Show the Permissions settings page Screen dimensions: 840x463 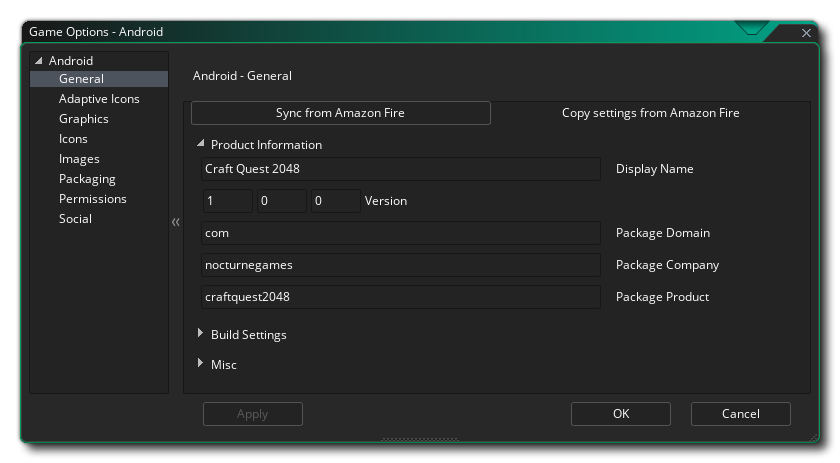pos(92,199)
